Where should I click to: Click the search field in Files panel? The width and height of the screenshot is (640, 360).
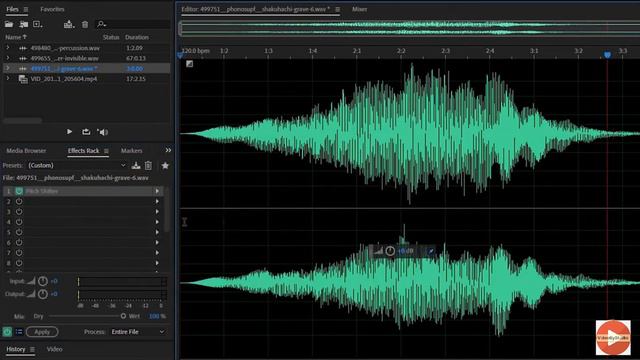[x=133, y=24]
